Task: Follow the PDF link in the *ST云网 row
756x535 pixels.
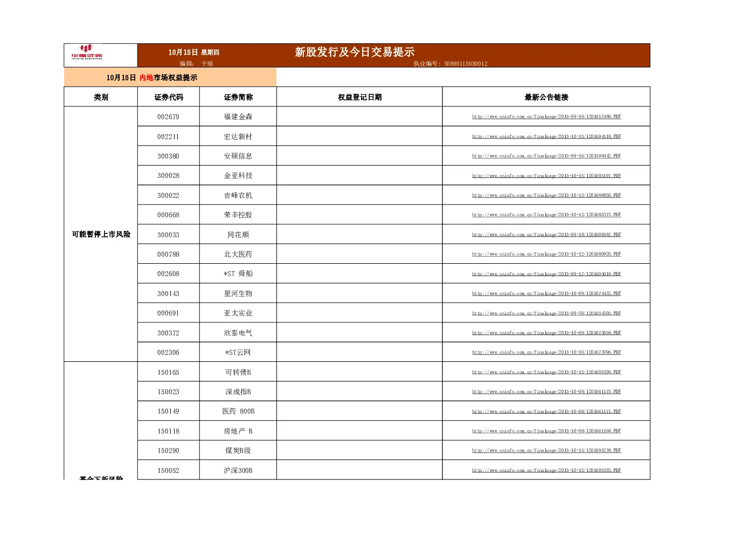Action: [546, 352]
